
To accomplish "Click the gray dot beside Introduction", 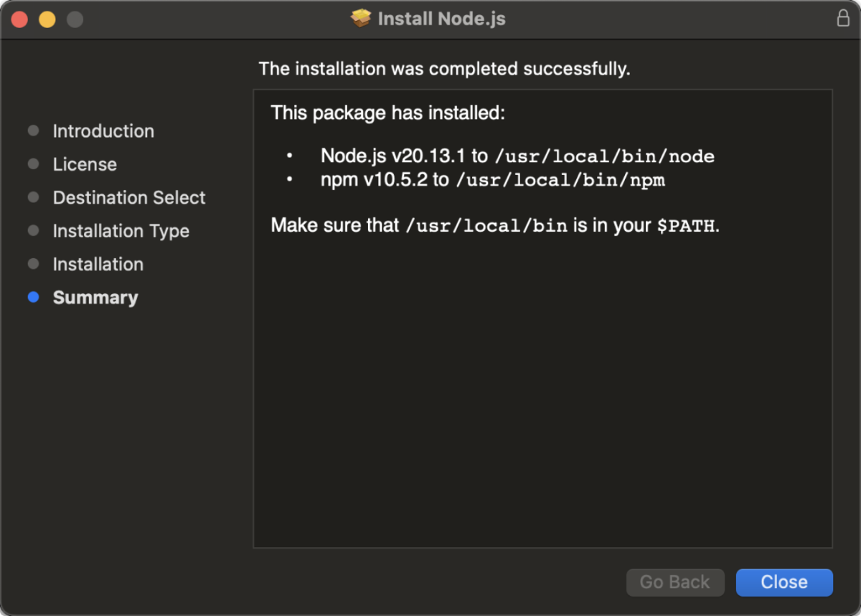I will (33, 131).
